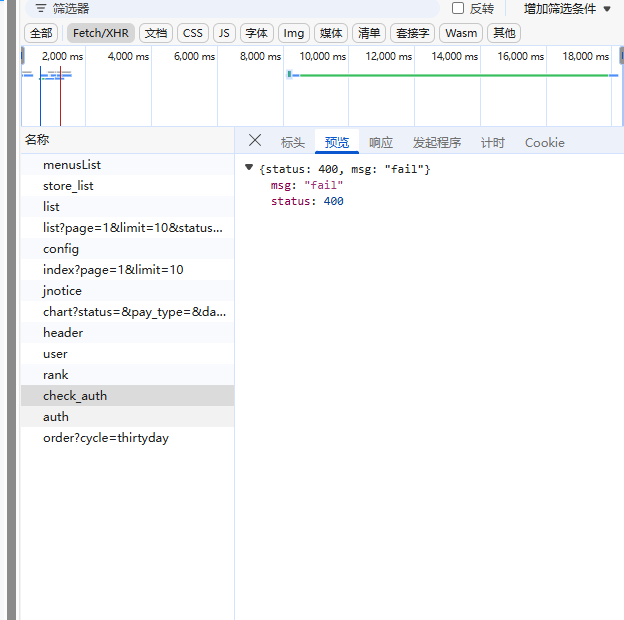Filter by JS request type
624x620 pixels.
224,33
